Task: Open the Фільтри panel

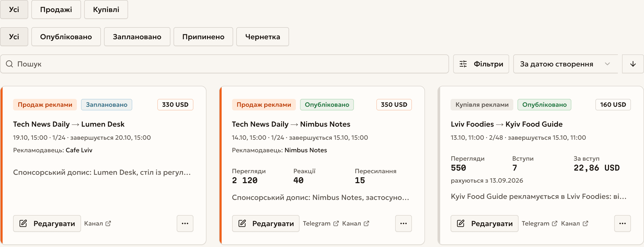Action: pos(481,64)
